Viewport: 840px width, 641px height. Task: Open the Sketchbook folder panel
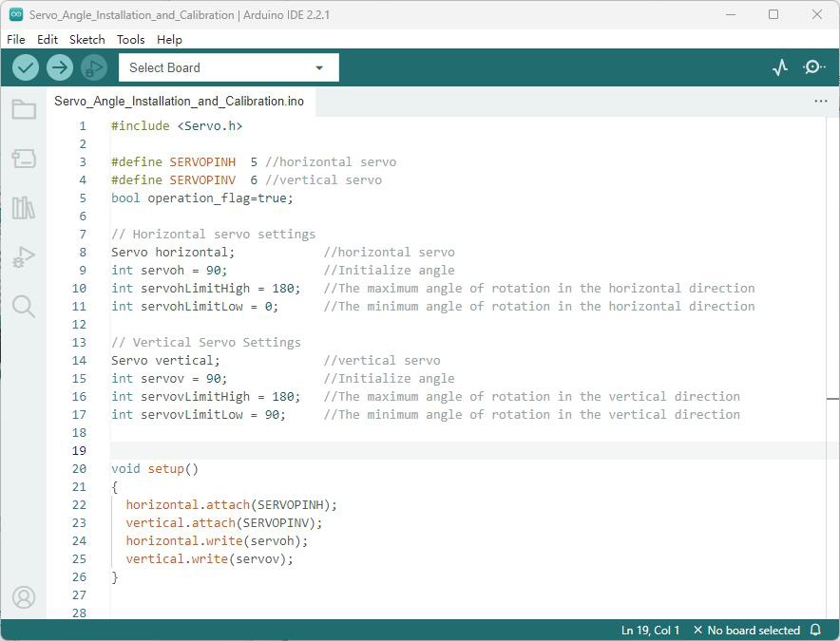(x=24, y=109)
